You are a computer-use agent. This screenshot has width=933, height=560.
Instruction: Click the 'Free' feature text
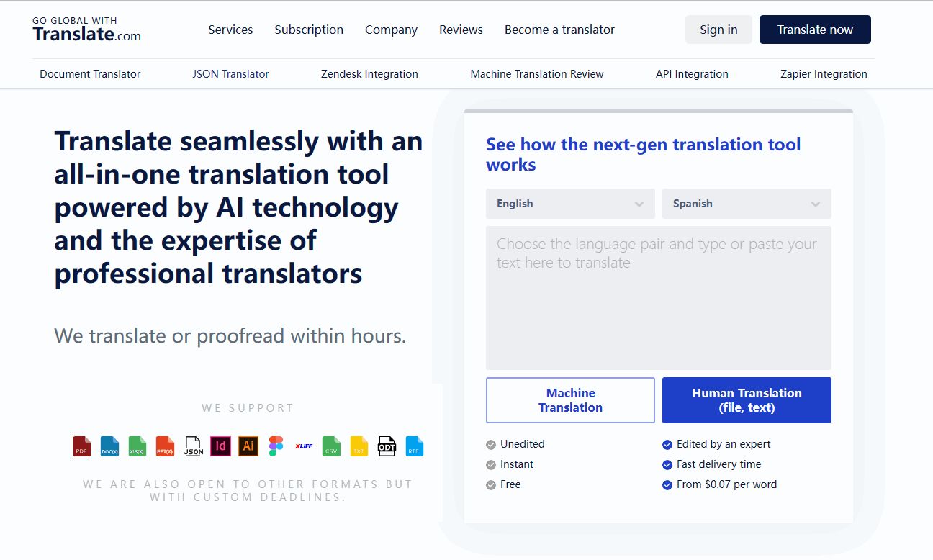pyautogui.click(x=510, y=484)
